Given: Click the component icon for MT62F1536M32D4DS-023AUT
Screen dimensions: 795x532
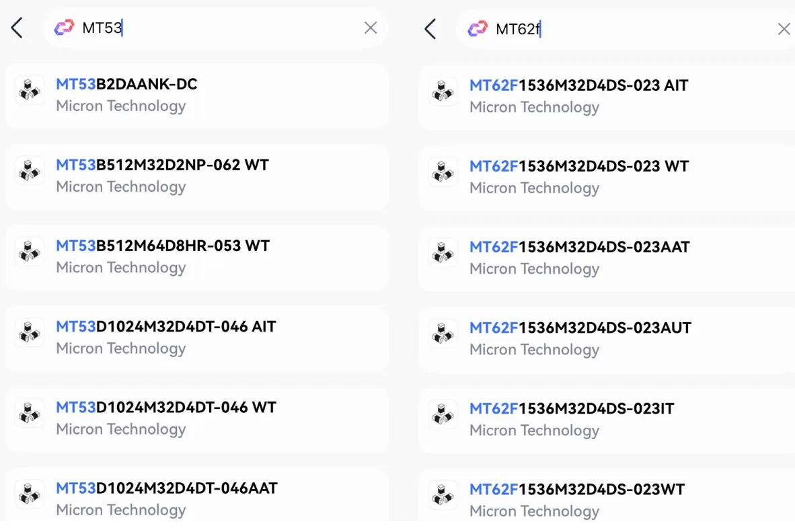Looking at the screenshot, I should (443, 334).
